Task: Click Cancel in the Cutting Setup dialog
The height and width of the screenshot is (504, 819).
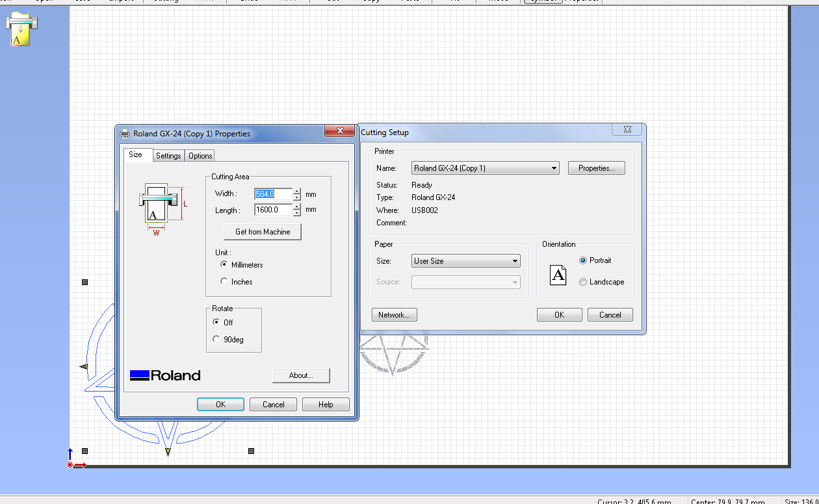Action: tap(610, 315)
